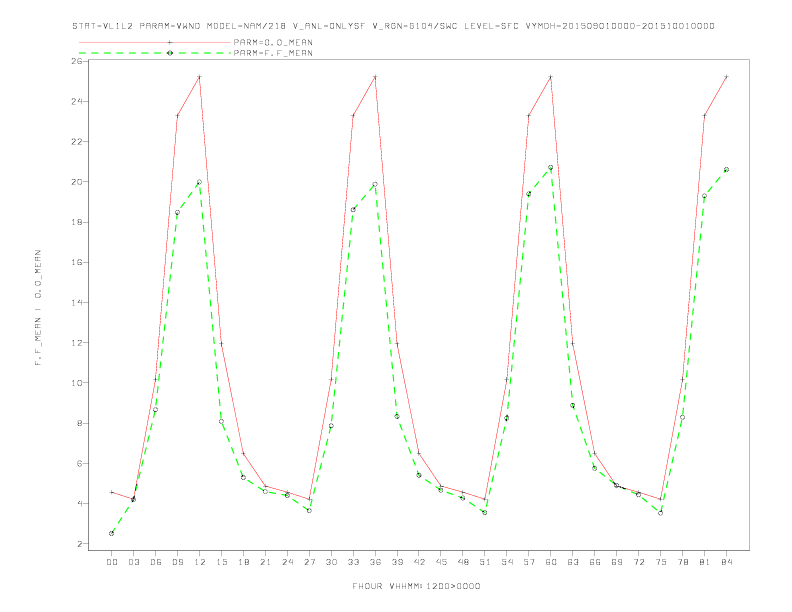Click the green circle data point at hour 00
The width and height of the screenshot is (792, 612).
[x=112, y=533]
